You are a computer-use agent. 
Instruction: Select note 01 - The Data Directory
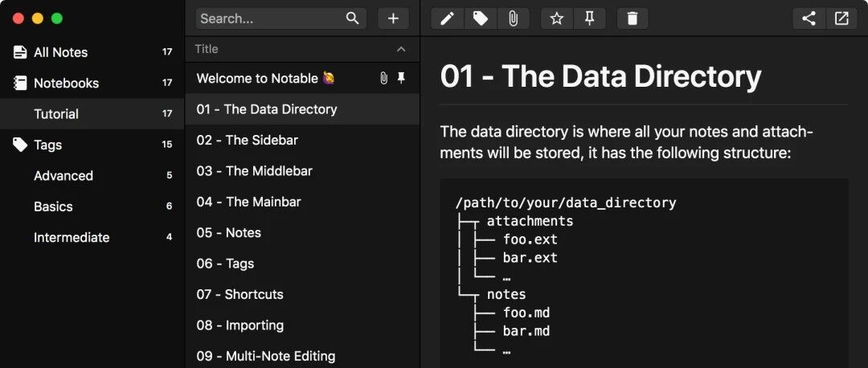(302, 109)
